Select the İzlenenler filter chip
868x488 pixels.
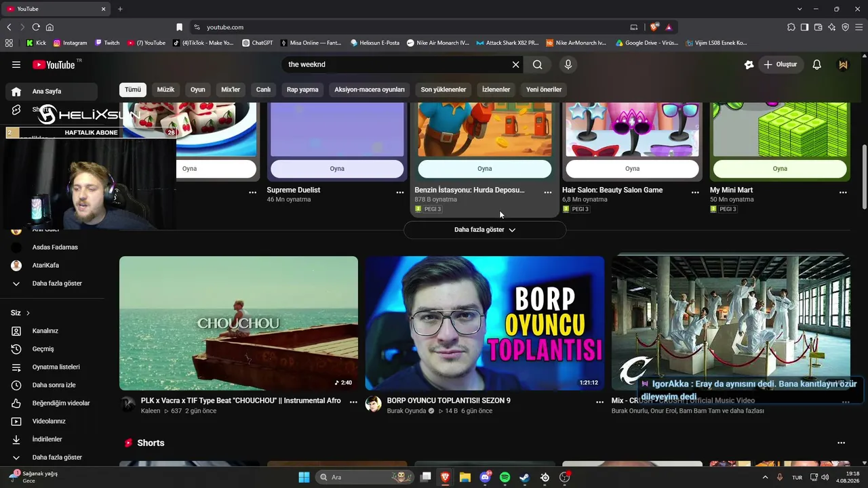(496, 89)
